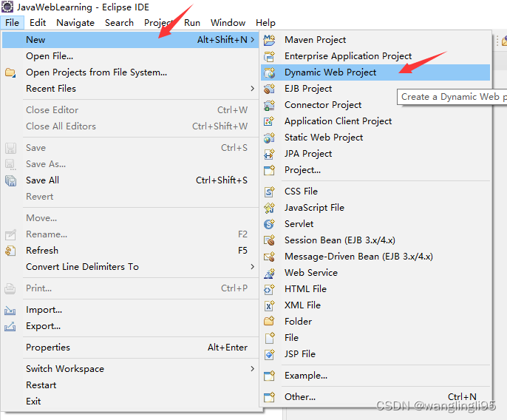Click the Example... wizard icon
This screenshot has height=420, width=507.
click(269, 376)
